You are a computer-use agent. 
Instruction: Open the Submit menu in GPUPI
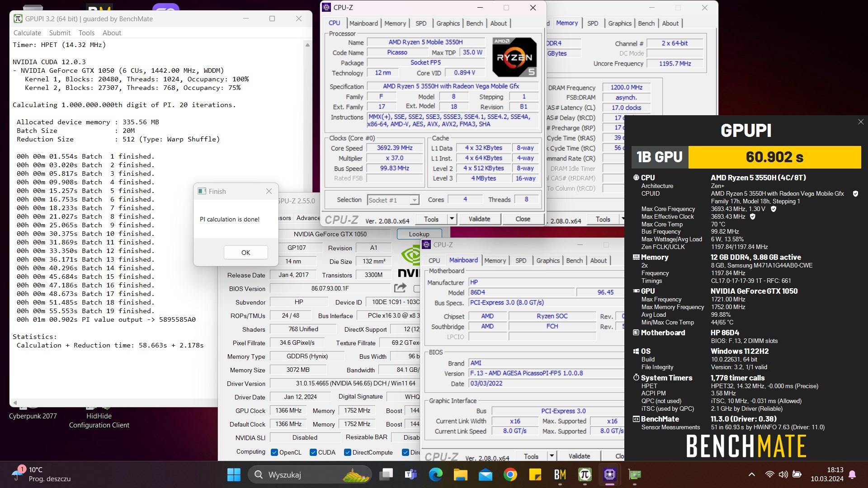pyautogui.click(x=60, y=33)
